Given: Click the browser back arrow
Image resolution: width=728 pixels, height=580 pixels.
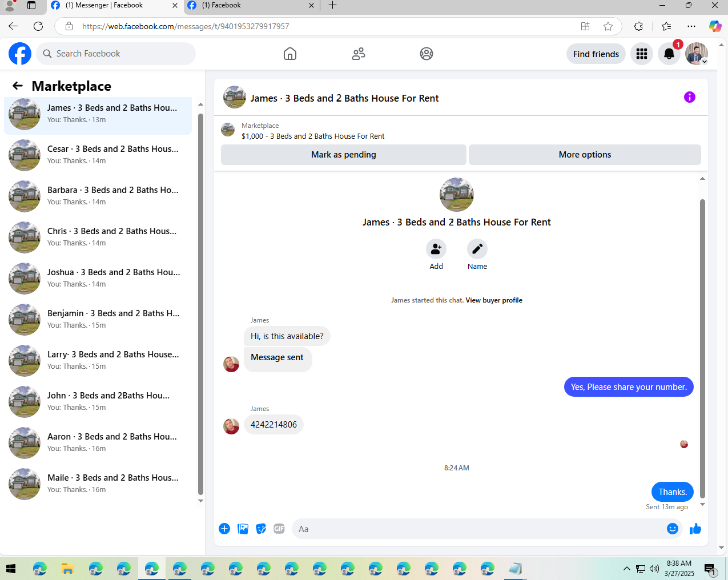Looking at the screenshot, I should [13, 26].
